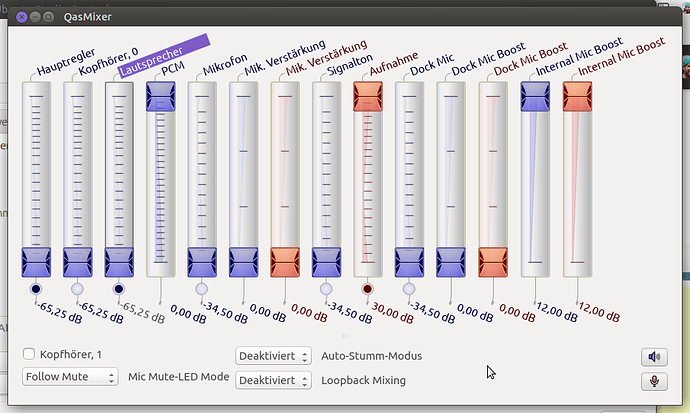This screenshot has width=690, height=413.
Task: Show playback controls via speaker icon button
Action: [654, 356]
